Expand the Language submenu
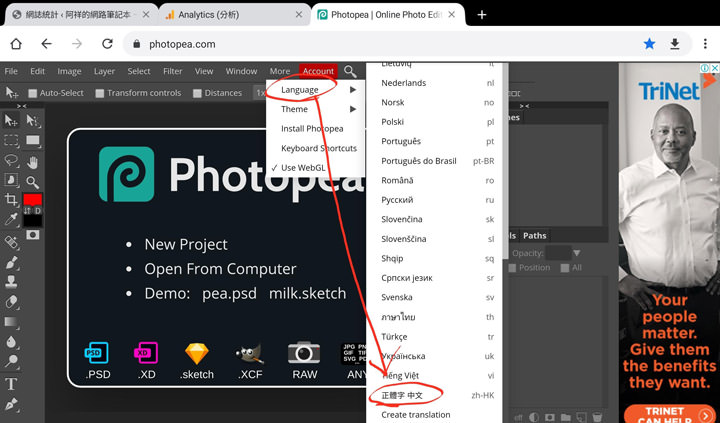This screenshot has height=423, width=720. tap(300, 89)
